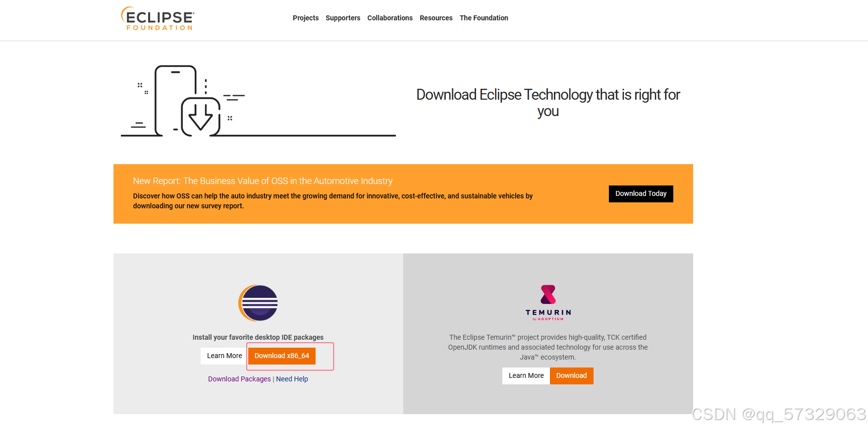
Task: Click the Eclipse Temurin project description text
Action: 548,347
